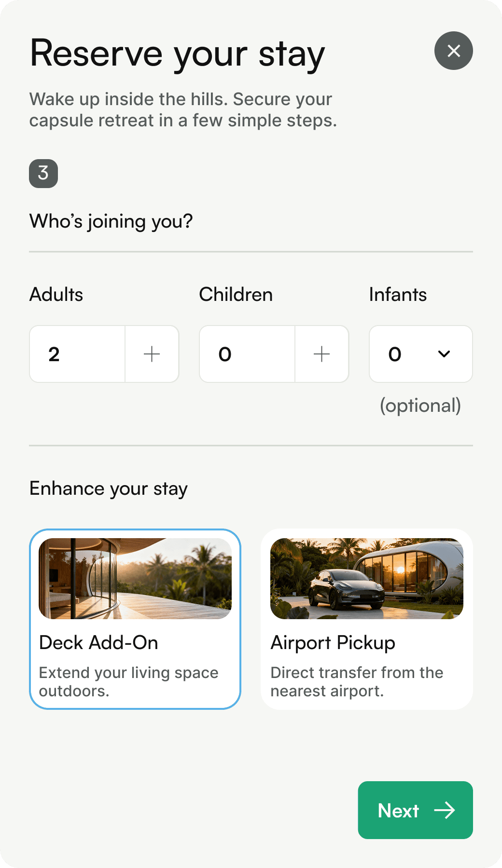Increase the Adults count with plus
The height and width of the screenshot is (868, 502).
(152, 354)
